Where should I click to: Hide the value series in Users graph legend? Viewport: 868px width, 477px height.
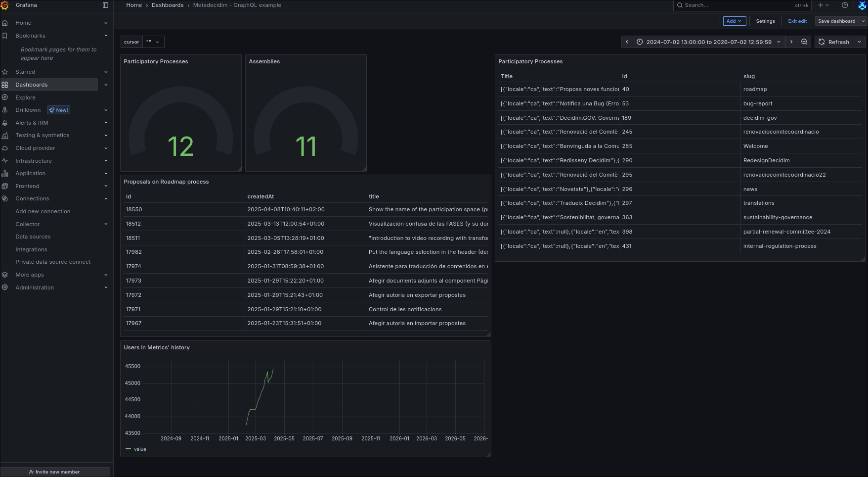140,449
